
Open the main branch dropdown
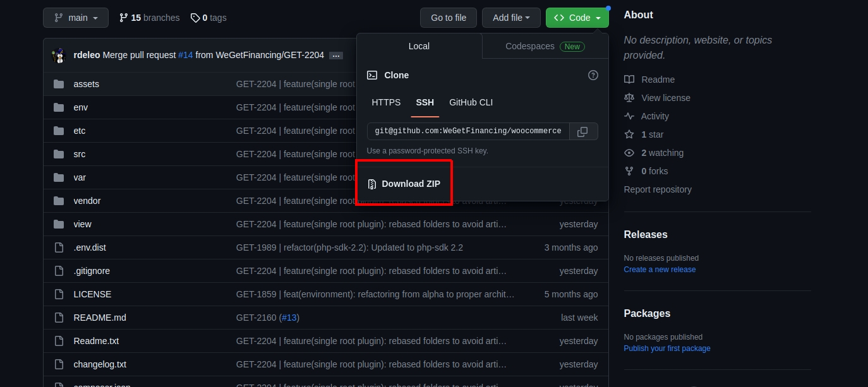point(76,18)
